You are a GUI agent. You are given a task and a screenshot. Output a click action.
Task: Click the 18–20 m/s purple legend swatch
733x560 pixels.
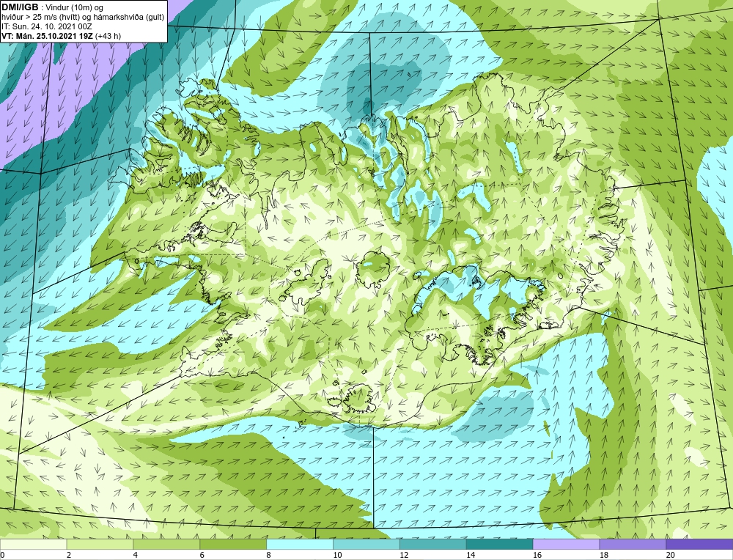click(x=633, y=544)
